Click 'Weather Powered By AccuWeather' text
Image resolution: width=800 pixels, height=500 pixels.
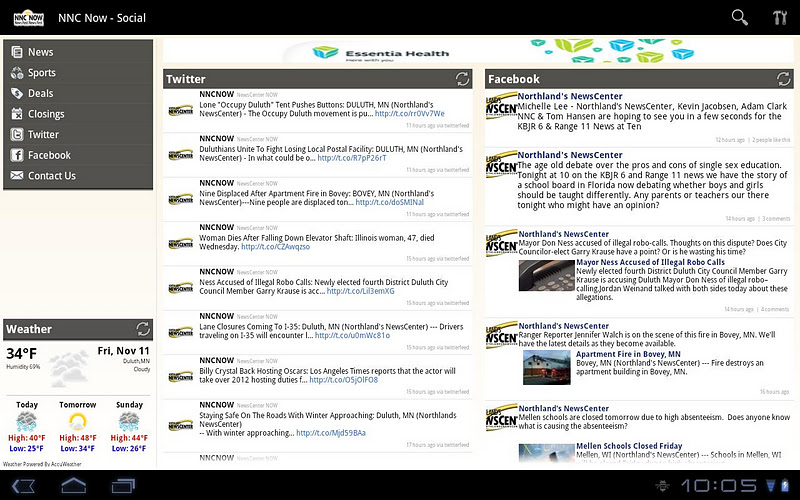coord(42,464)
